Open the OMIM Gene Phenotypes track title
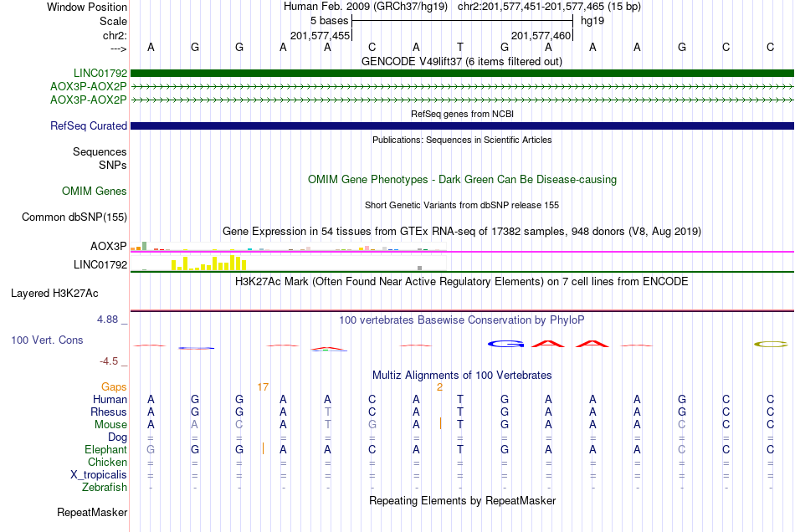The height and width of the screenshot is (532, 795). 462,179
